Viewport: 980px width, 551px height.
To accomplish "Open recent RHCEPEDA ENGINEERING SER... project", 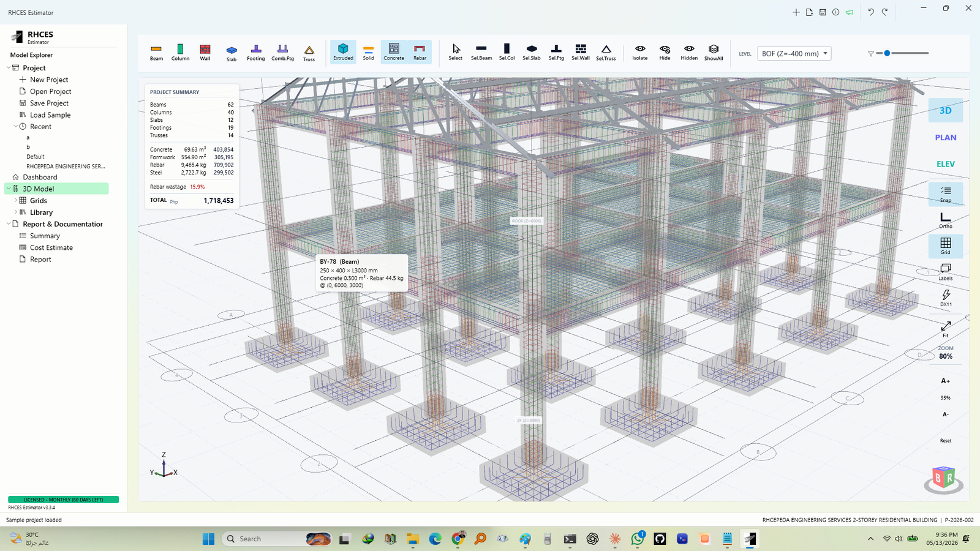I will coord(66,167).
